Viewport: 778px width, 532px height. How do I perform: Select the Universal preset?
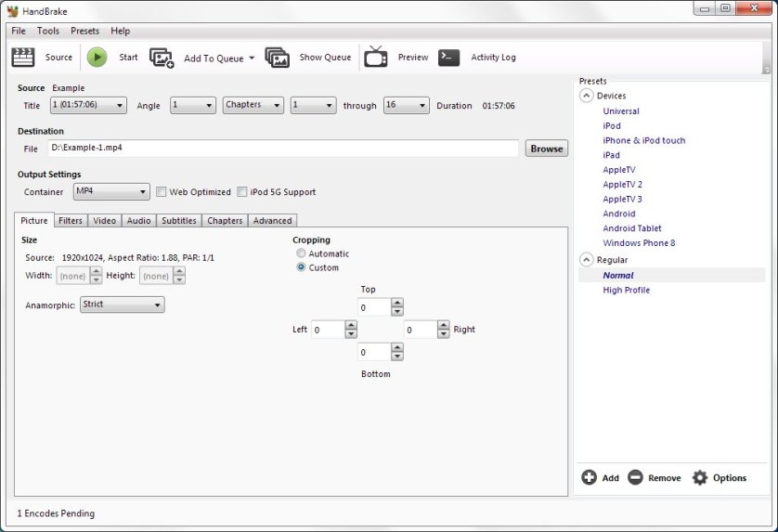tap(621, 111)
